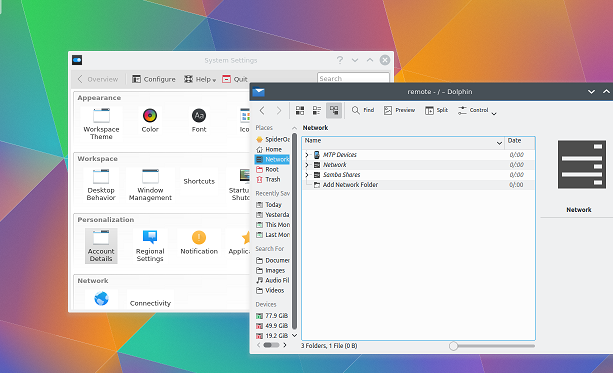
Task: Expand the MTP Devices tree item
Action: pos(307,155)
